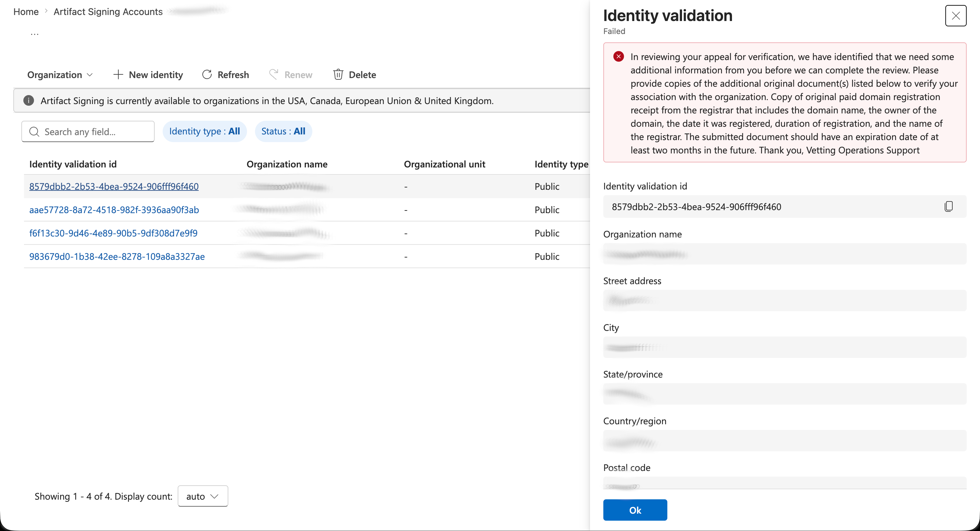Viewport: 980px width, 531px height.
Task: Open the Status filter pill
Action: click(x=283, y=131)
